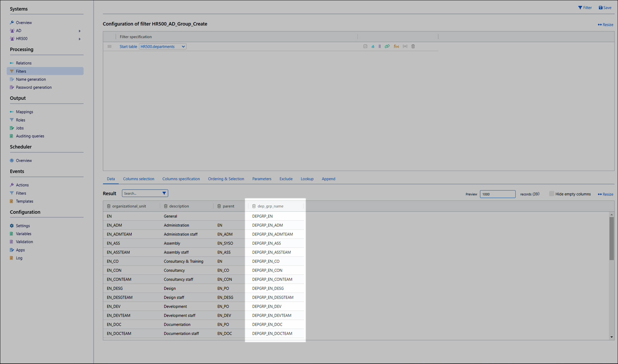Image resolution: width=618 pixels, height=364 pixels.
Task: Open the Ordering & Selection tab
Action: click(226, 179)
